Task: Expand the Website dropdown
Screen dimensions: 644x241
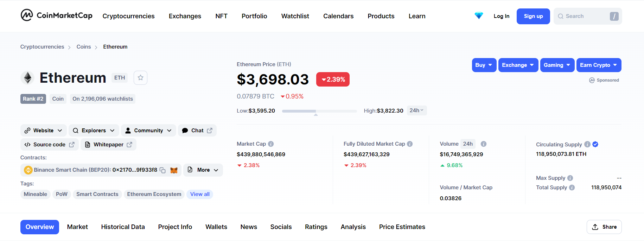Action: (43, 131)
